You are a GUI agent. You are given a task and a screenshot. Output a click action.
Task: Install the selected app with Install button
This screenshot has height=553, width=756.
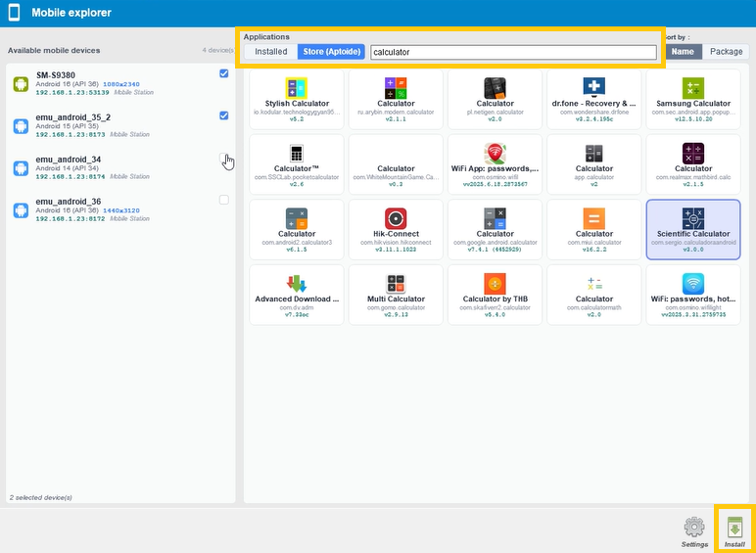(734, 531)
